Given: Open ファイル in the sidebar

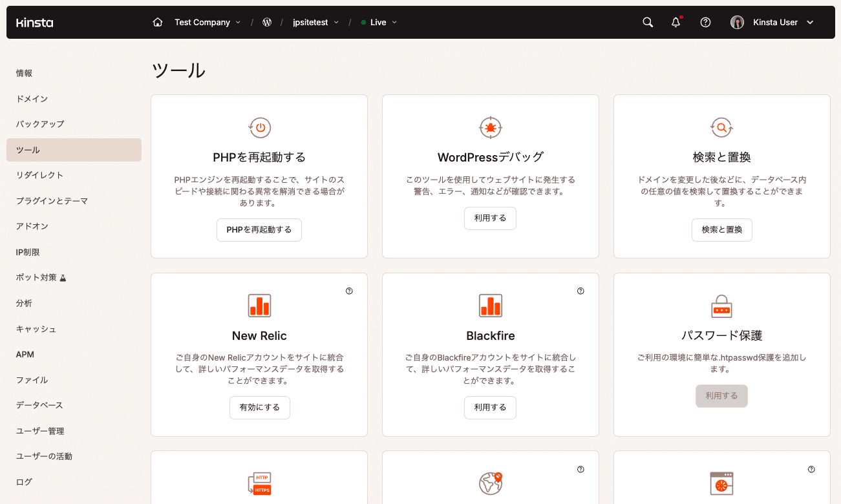Looking at the screenshot, I should [74, 380].
